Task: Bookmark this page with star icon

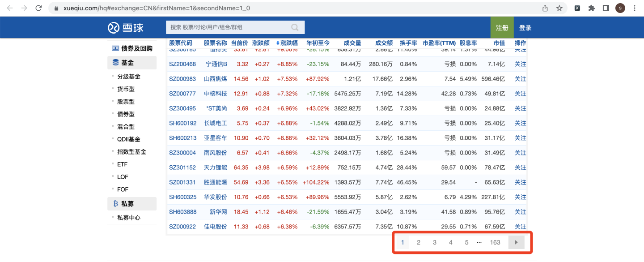Action: point(559,8)
